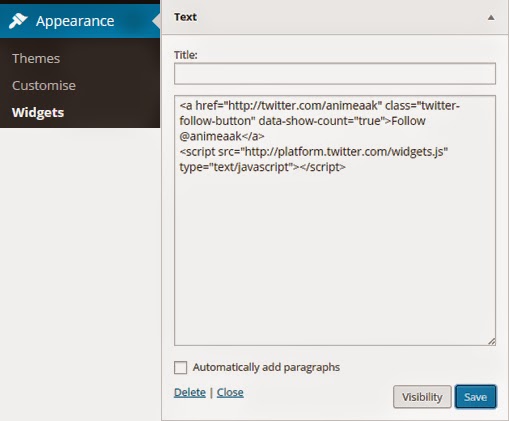Grab the textarea resize handle corner

492,341
